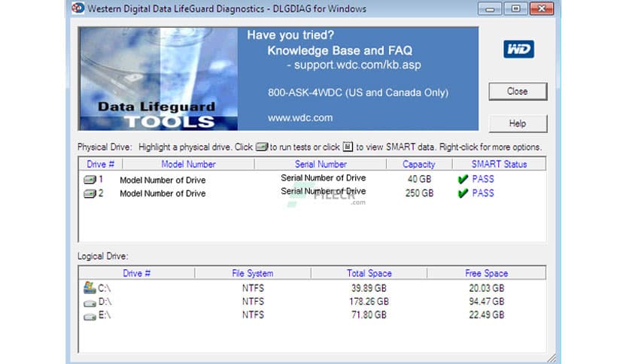The width and height of the screenshot is (629, 364).
Task: Click support.wdc.com/kb.asp text in banner
Action: [x=357, y=65]
